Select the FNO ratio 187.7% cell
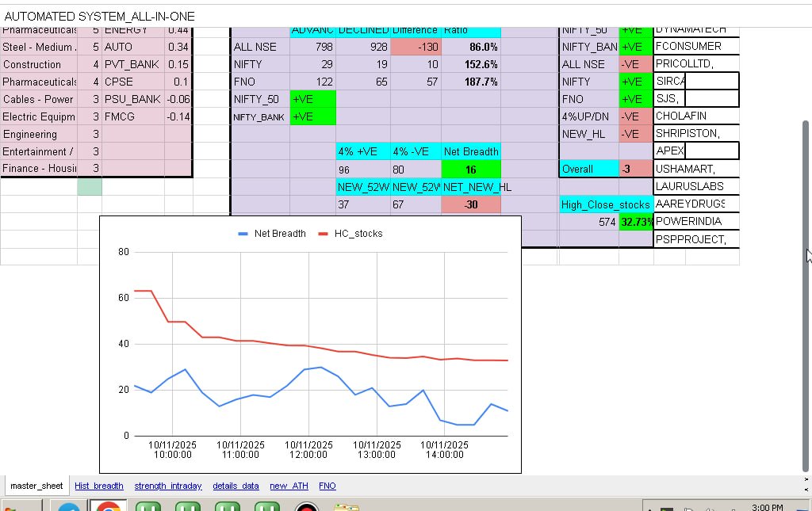The image size is (812, 511). pos(471,82)
